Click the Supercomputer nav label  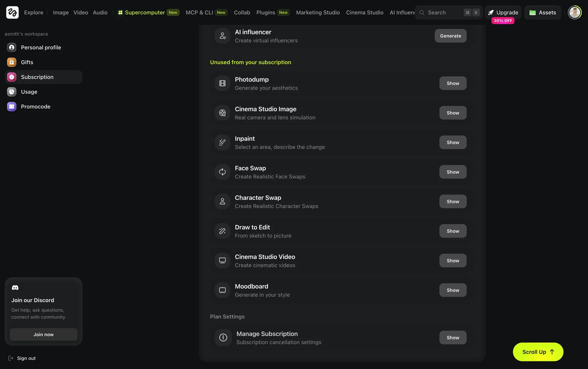(145, 13)
